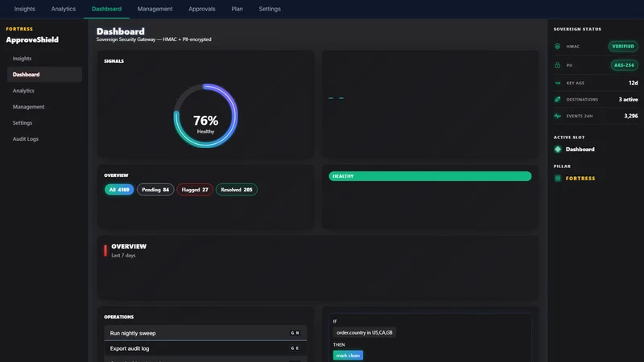Click the Destinations value 3 active
Viewport: 644px width, 362px height.
(629, 99)
